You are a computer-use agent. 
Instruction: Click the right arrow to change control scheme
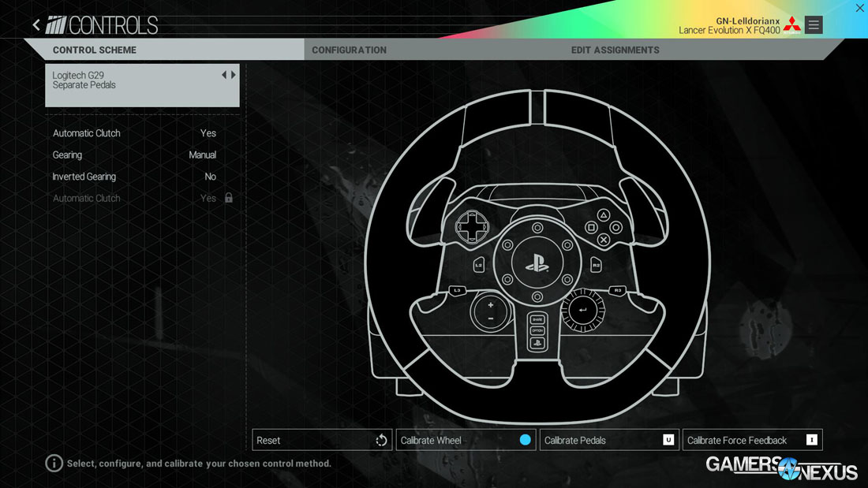click(231, 74)
